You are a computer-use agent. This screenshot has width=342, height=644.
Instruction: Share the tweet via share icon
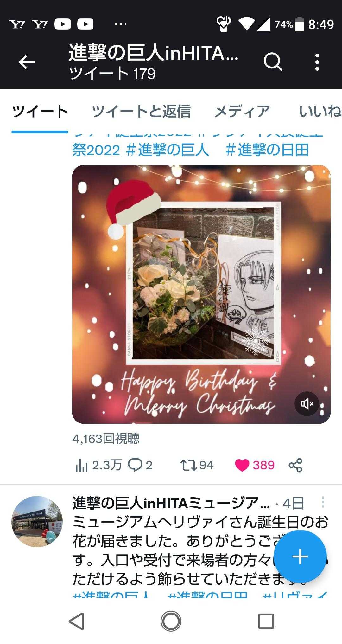click(x=295, y=465)
